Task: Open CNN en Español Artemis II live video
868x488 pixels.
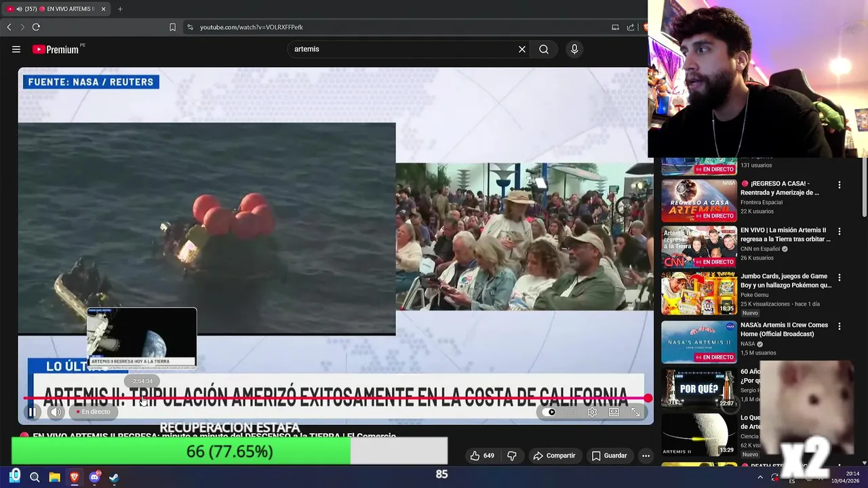Action: [785, 235]
